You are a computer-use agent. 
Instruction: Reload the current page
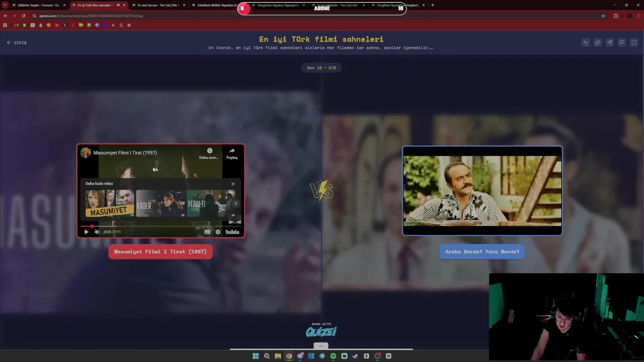click(x=23, y=16)
